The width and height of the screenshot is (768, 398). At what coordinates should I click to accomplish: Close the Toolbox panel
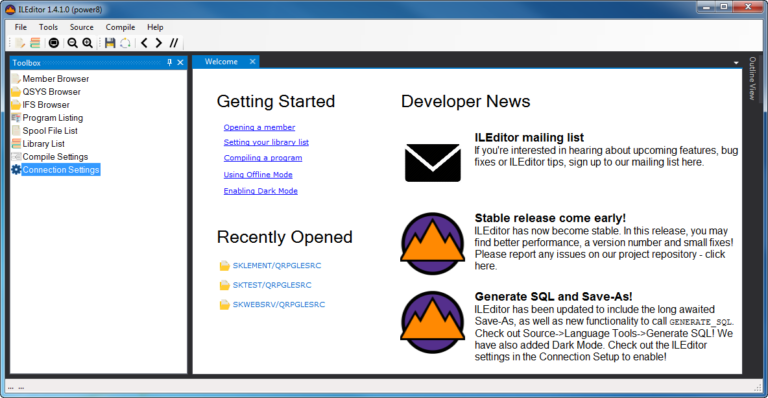(180, 63)
